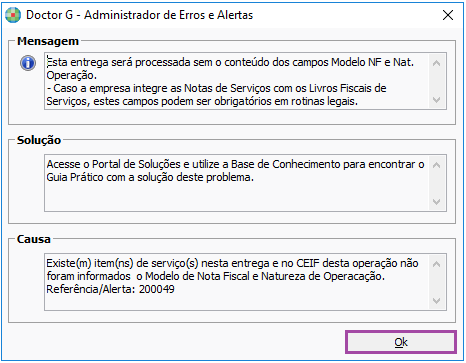This screenshot has height=363, width=466.
Task: Place cursor in the Mensagem text box
Action: (237, 81)
